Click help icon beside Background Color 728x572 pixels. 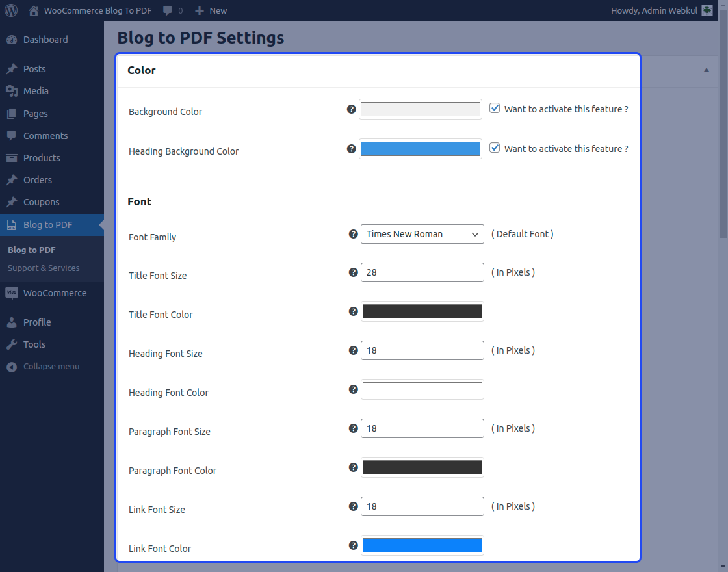(x=352, y=109)
